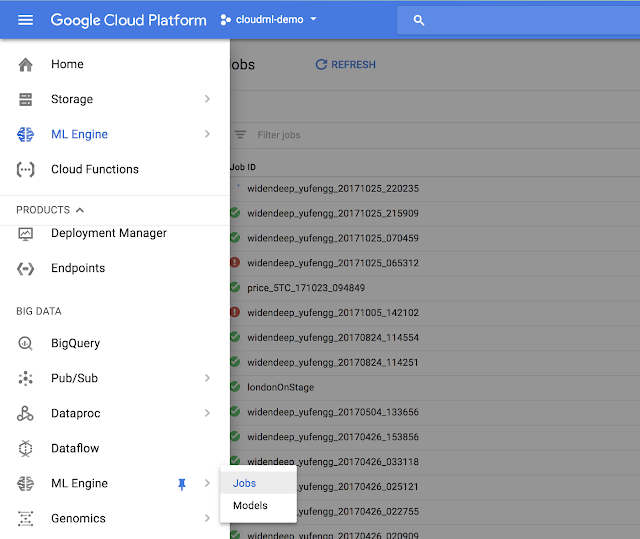This screenshot has width=640, height=539.
Task: Click the Endpoints icon
Action: coord(25,268)
